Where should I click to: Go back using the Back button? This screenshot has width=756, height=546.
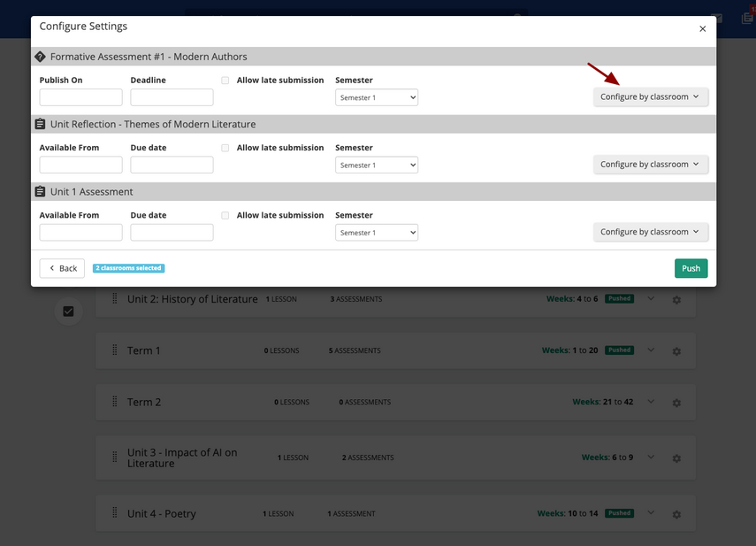click(x=63, y=268)
